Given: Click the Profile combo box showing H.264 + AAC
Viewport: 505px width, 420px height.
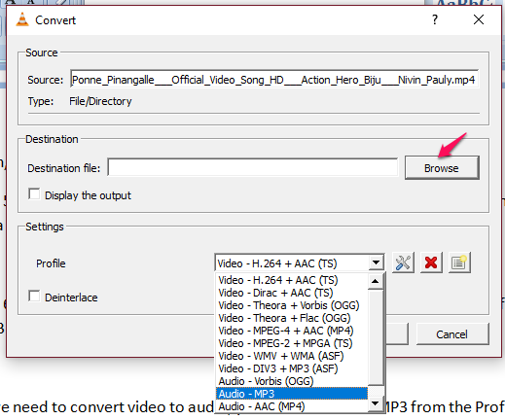Looking at the screenshot, I should pos(300,262).
